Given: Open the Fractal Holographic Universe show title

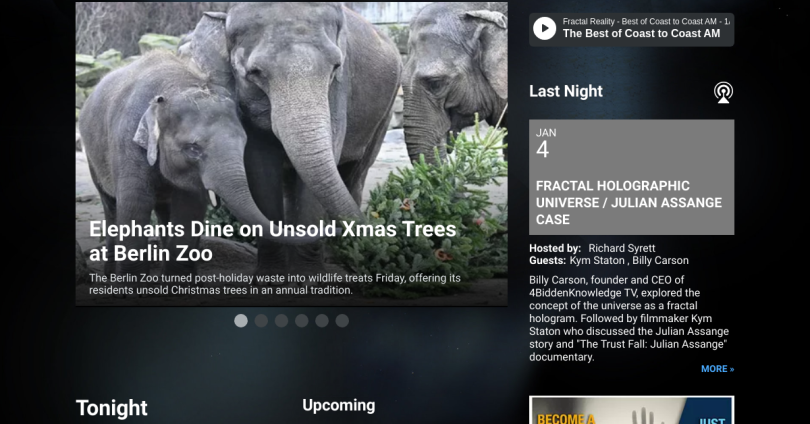Looking at the screenshot, I should [x=628, y=202].
